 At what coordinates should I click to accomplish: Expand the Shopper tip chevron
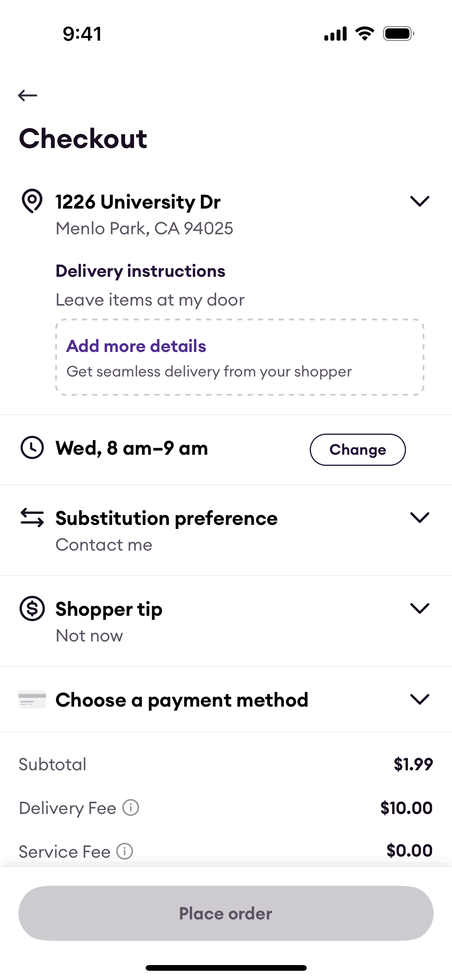(x=419, y=608)
